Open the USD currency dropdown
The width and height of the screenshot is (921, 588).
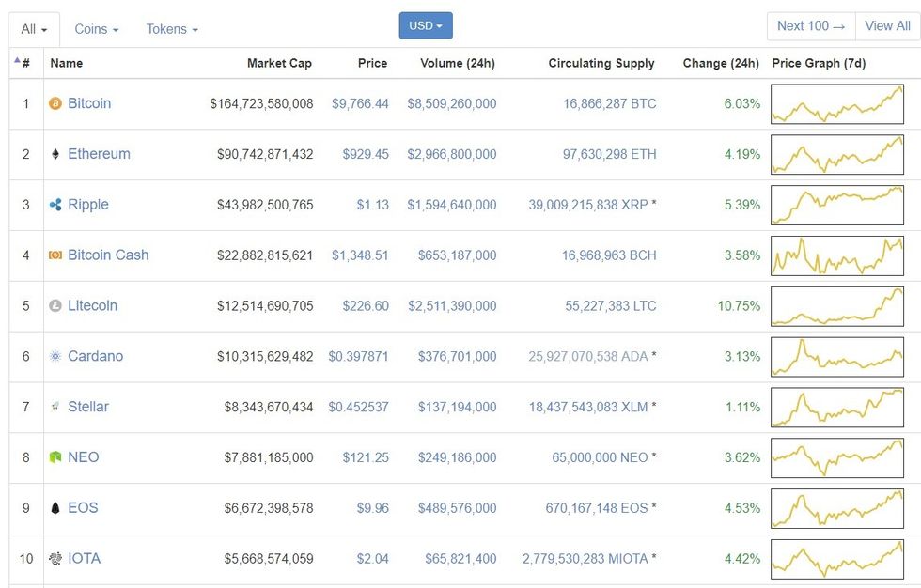(x=425, y=25)
